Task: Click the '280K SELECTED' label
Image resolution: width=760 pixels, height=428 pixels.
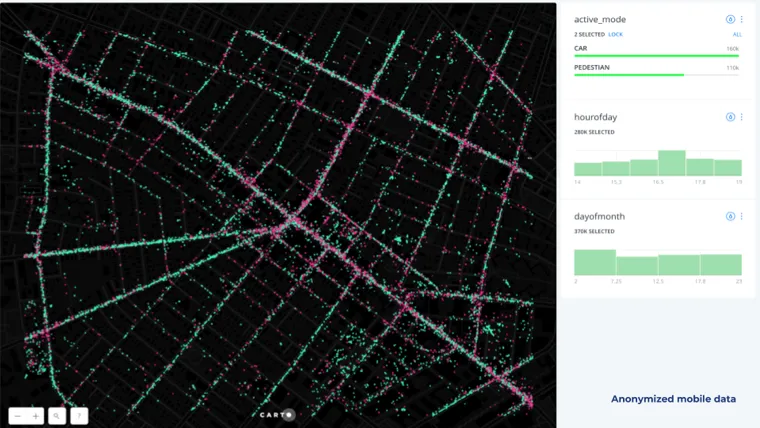Action: [594, 132]
